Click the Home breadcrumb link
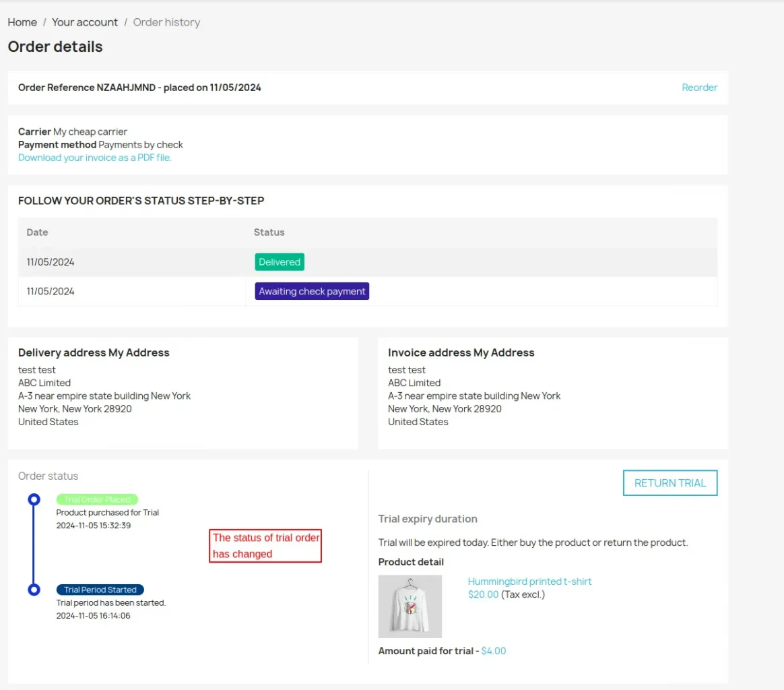Screen dimensions: 784x690 click(22, 22)
